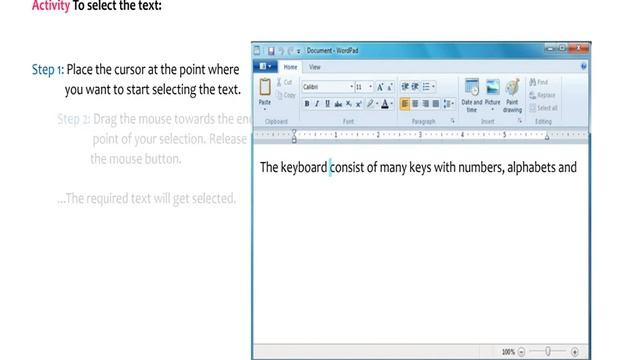This screenshot has width=640, height=360.
Task: Click the Redo icon in title bar
Action: pos(291,51)
